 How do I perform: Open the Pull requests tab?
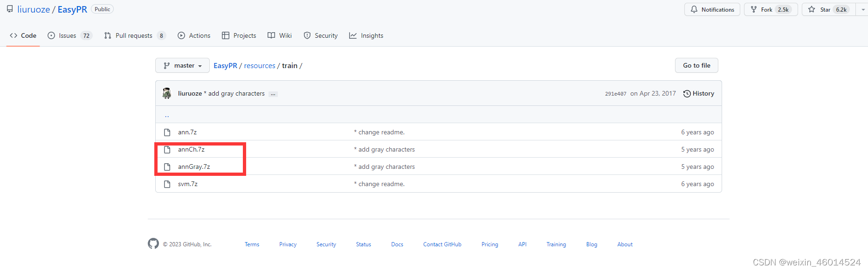pyautogui.click(x=135, y=35)
